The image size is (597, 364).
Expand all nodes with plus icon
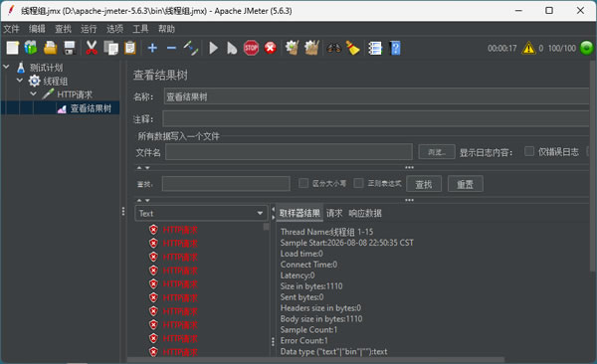(152, 48)
